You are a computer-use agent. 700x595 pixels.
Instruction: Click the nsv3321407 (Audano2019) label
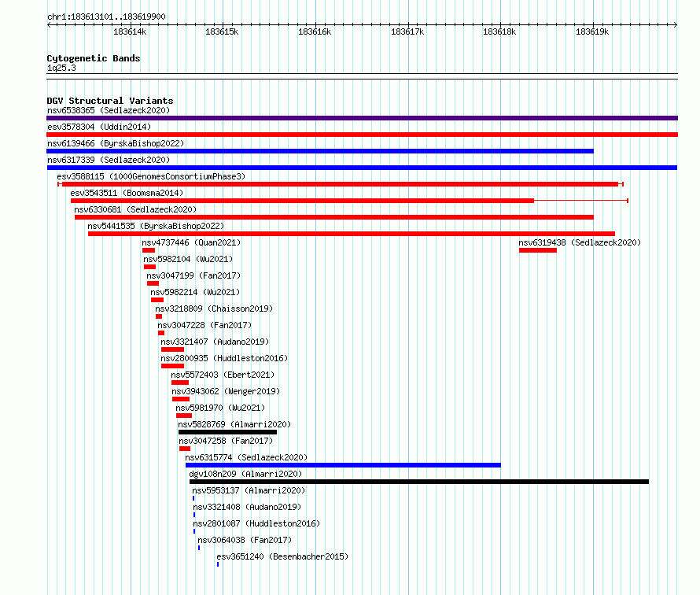point(215,342)
